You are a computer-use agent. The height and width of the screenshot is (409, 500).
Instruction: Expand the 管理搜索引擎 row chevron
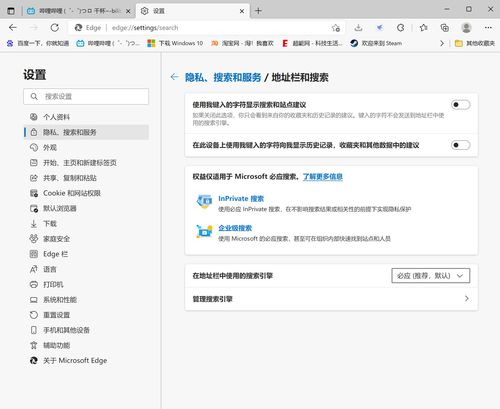click(467, 299)
